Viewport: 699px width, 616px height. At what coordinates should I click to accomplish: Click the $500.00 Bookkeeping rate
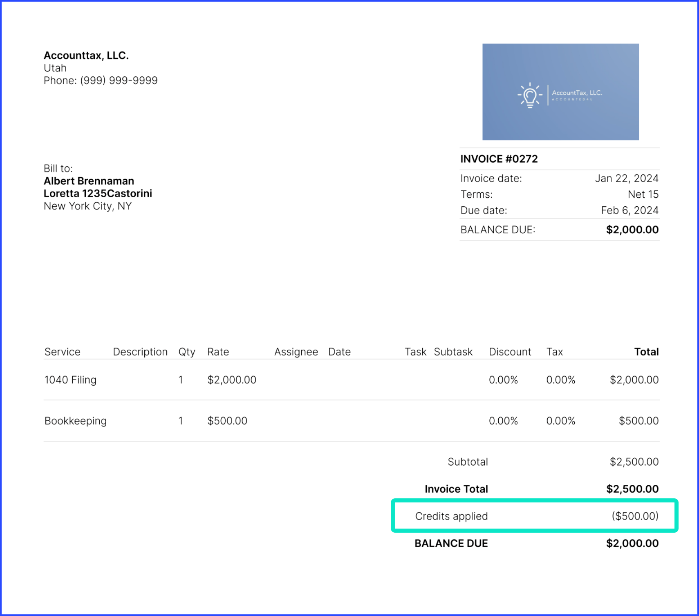[227, 420]
